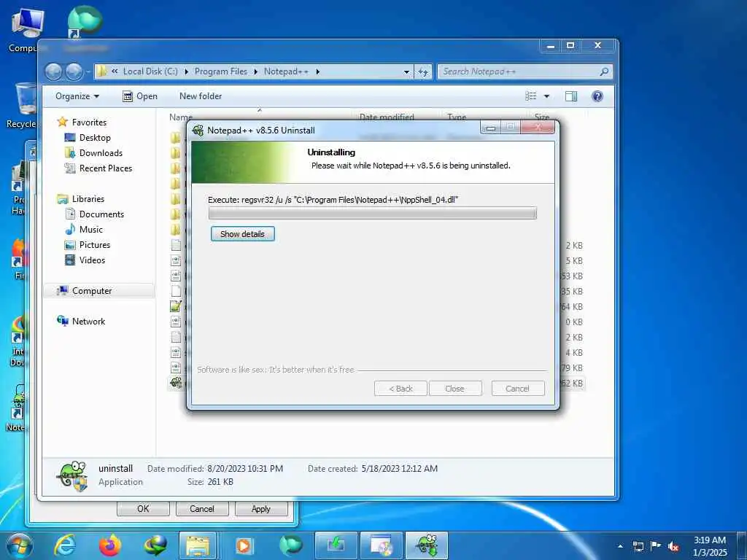Click the Back button in the uninstaller
This screenshot has width=747, height=560.
tap(400, 389)
